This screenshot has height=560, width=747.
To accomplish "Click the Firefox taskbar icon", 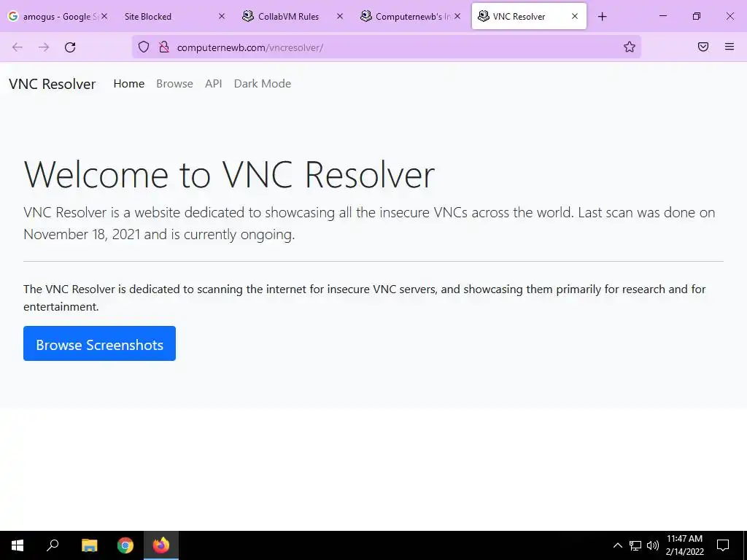I will 161,545.
